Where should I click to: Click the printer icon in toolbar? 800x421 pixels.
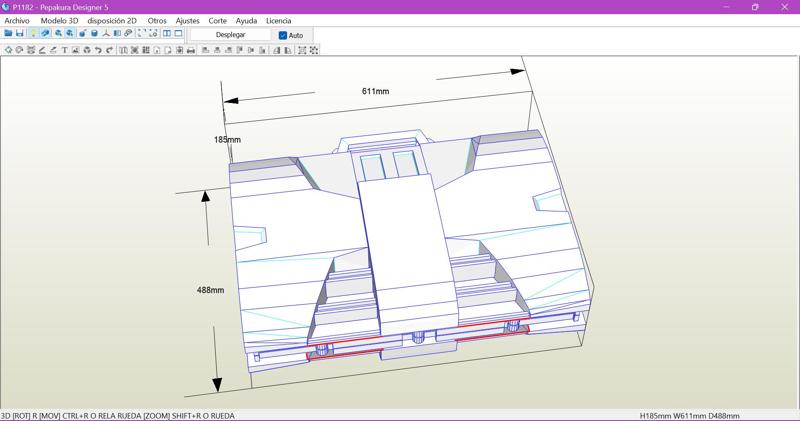click(190, 50)
